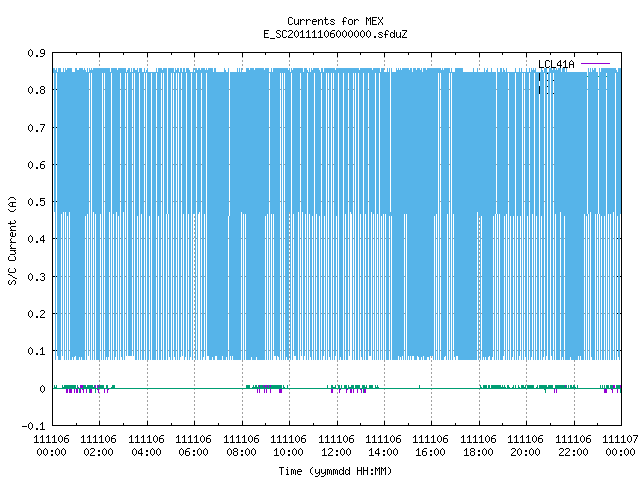Click the legend label 'LCL41A'
The height and width of the screenshot is (480, 640).
click(556, 64)
